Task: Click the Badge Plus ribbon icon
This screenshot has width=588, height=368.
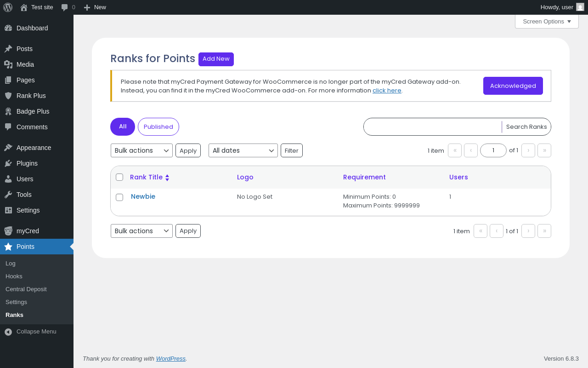Action: 8,111
